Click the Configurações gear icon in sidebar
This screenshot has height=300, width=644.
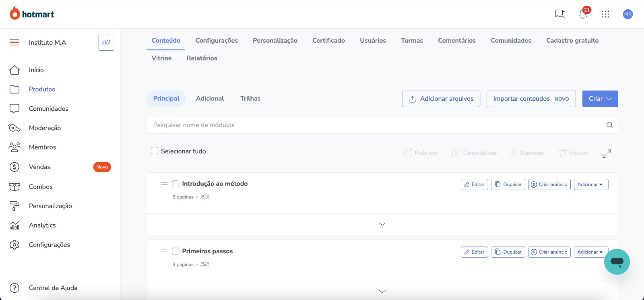14,244
